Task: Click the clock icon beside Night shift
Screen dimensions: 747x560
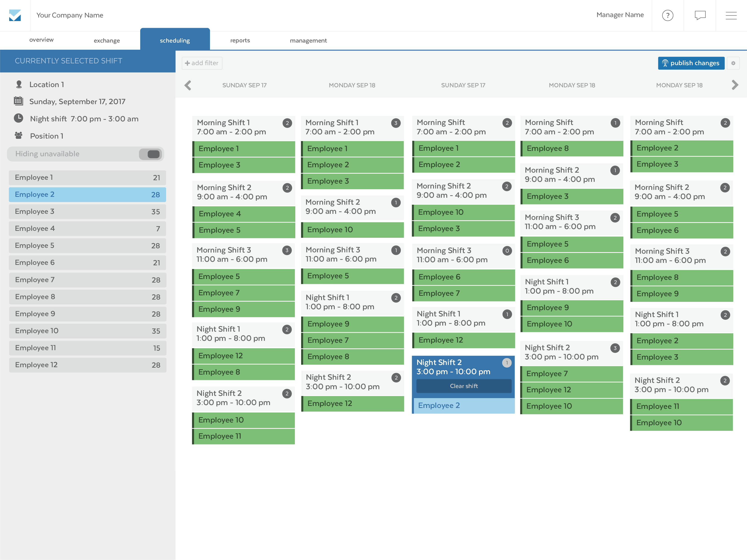Action: (x=19, y=118)
